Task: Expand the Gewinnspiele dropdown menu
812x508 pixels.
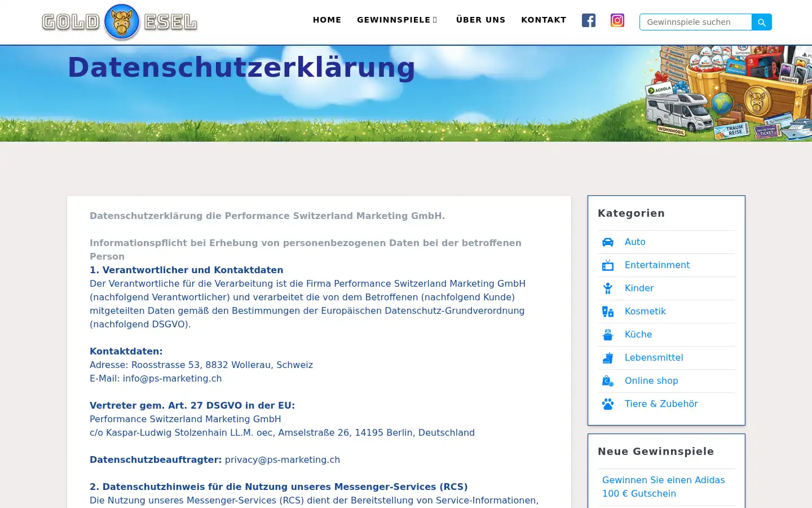Action: pyautogui.click(x=397, y=20)
